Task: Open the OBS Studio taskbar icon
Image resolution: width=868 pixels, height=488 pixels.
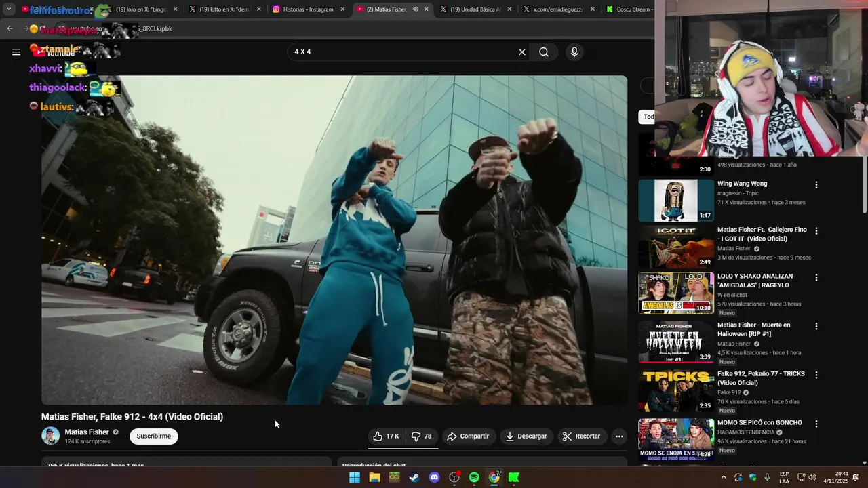Action: tap(454, 477)
